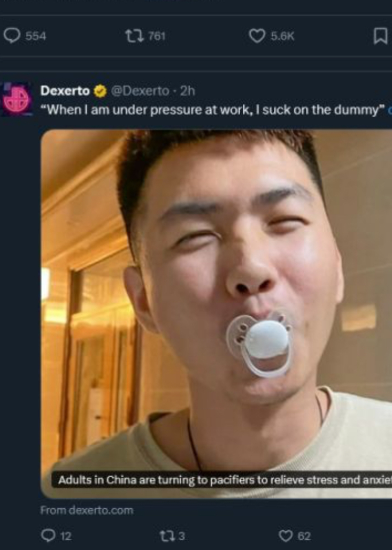Open the pacifier article image card
Screen dimensions: 392x550
coord(217,314)
